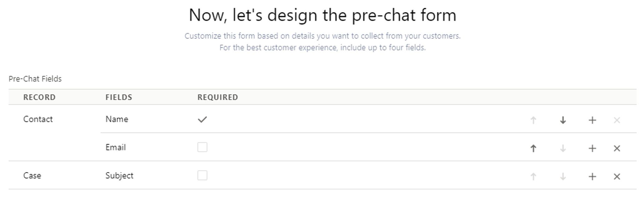Screen dimensions: 644x198
Task: Move the Email field up
Action: 533,148
